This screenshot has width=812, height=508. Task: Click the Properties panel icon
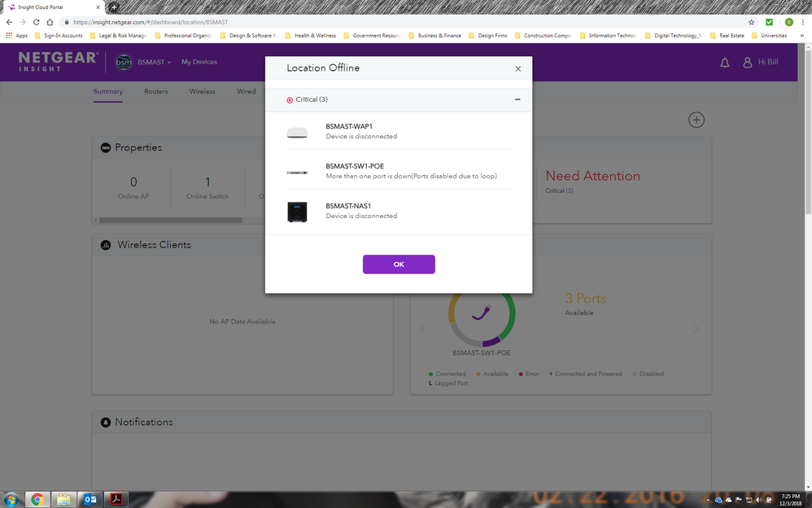[106, 147]
